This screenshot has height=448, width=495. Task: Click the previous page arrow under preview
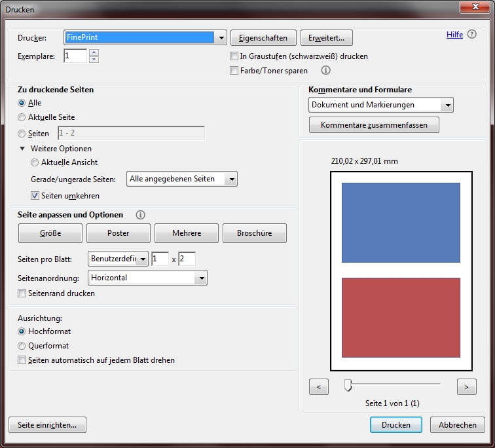click(318, 387)
